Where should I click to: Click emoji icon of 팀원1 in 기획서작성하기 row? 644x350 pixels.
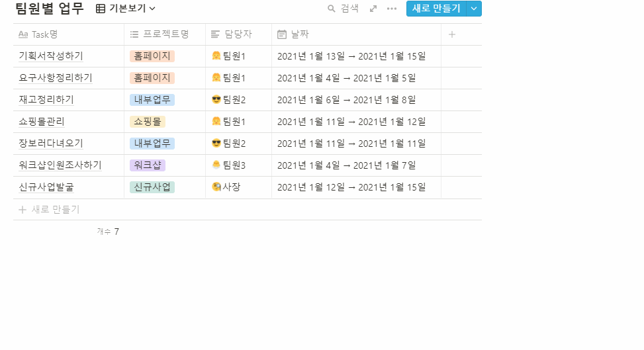(x=216, y=56)
